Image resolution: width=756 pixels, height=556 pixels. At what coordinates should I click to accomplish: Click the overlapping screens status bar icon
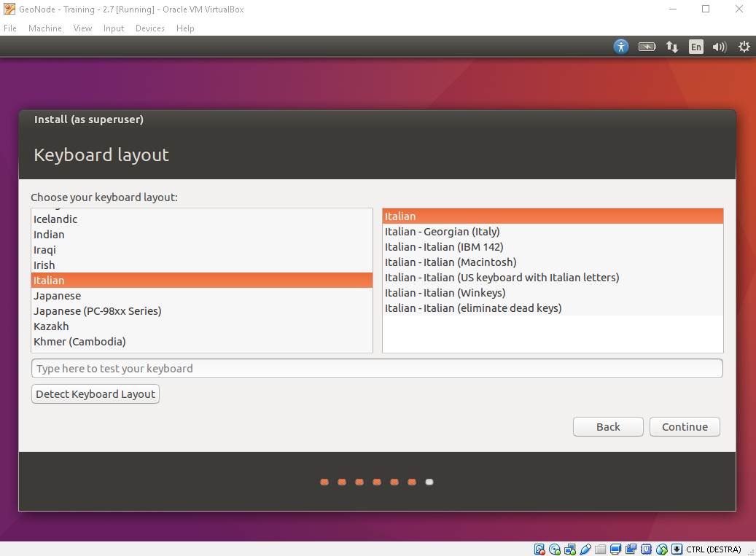coord(631,549)
